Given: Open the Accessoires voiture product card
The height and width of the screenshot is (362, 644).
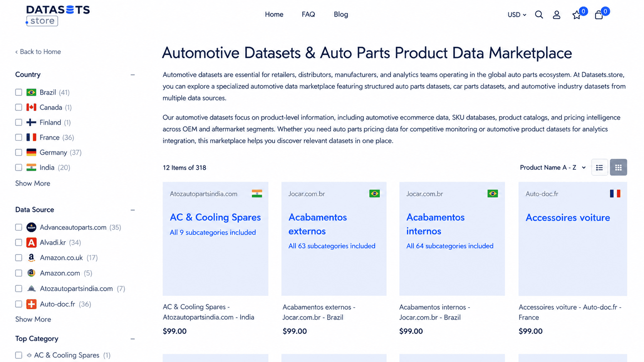Looking at the screenshot, I should [x=572, y=239].
